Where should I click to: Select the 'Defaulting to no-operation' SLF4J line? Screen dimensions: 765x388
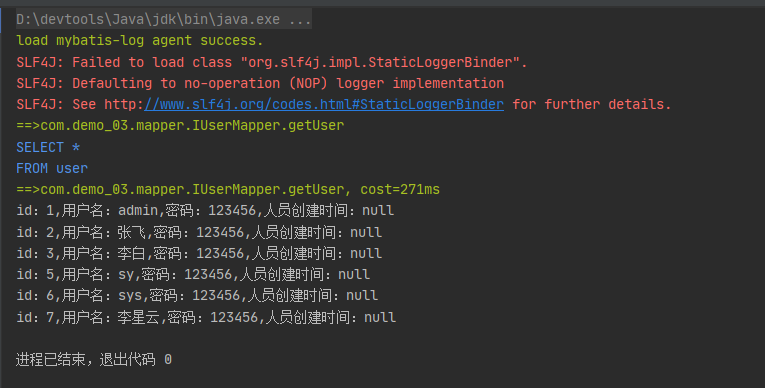coord(260,83)
